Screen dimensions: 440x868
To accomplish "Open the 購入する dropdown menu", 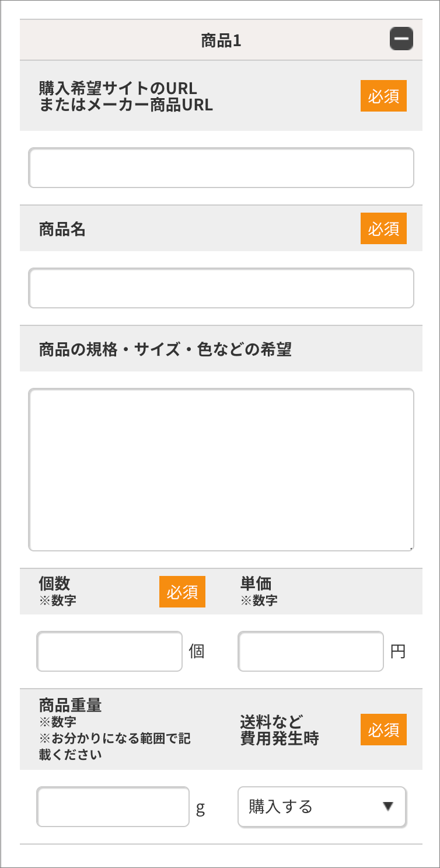I will (x=322, y=807).
